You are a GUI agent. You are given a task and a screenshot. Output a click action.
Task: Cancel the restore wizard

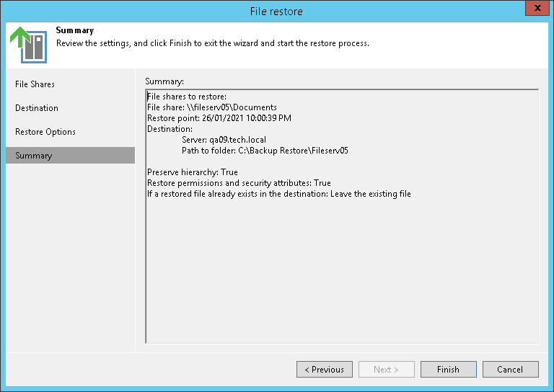511,370
